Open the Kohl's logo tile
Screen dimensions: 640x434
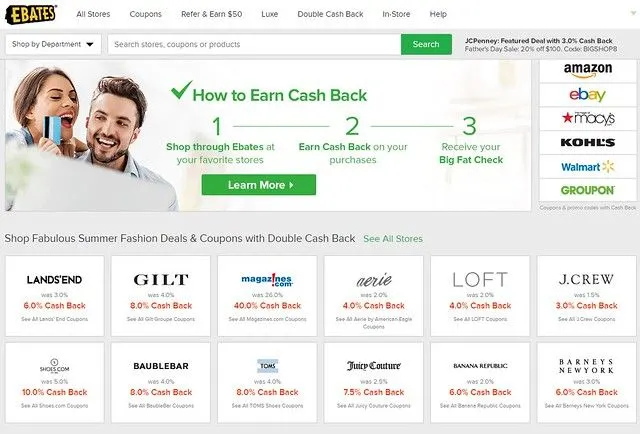point(588,142)
